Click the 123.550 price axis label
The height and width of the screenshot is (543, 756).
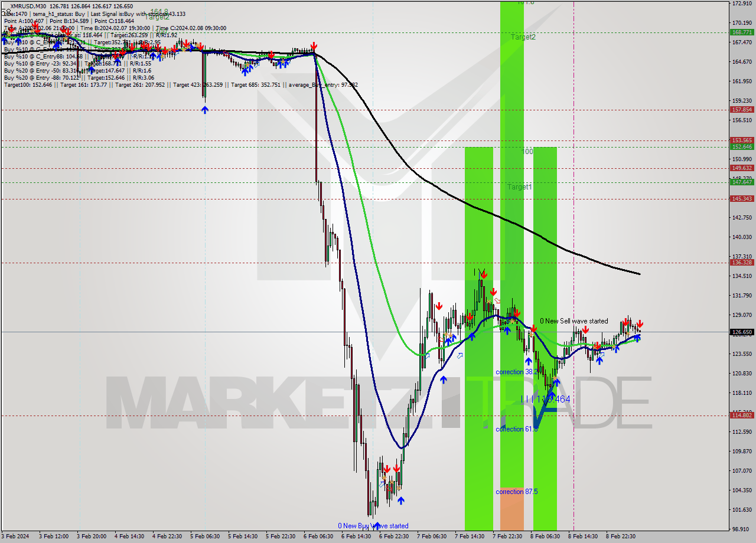742,354
